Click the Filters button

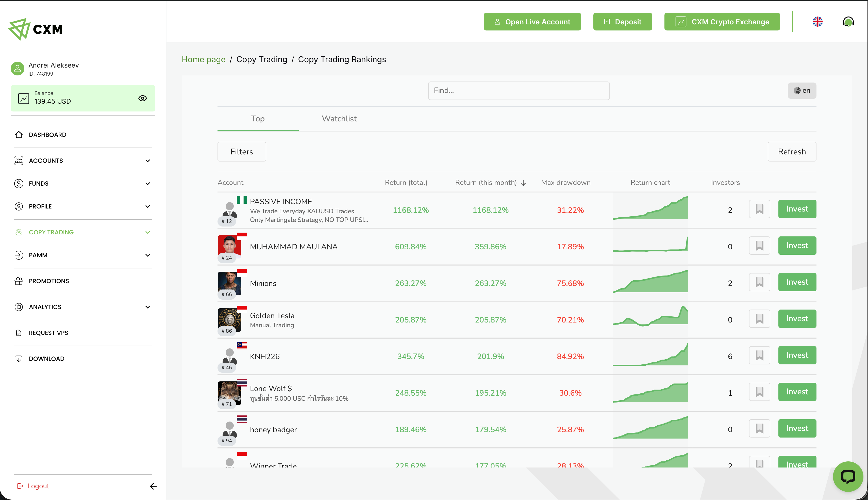click(x=242, y=151)
